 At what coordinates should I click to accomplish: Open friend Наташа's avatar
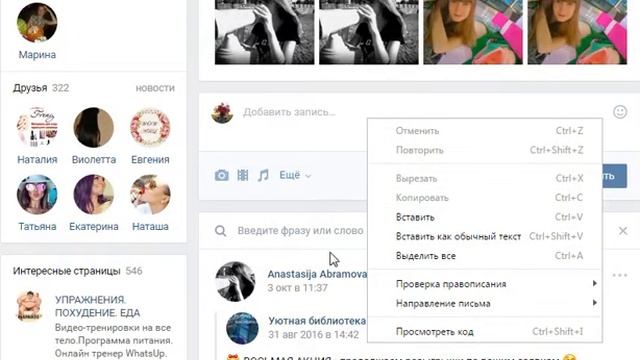point(150,194)
